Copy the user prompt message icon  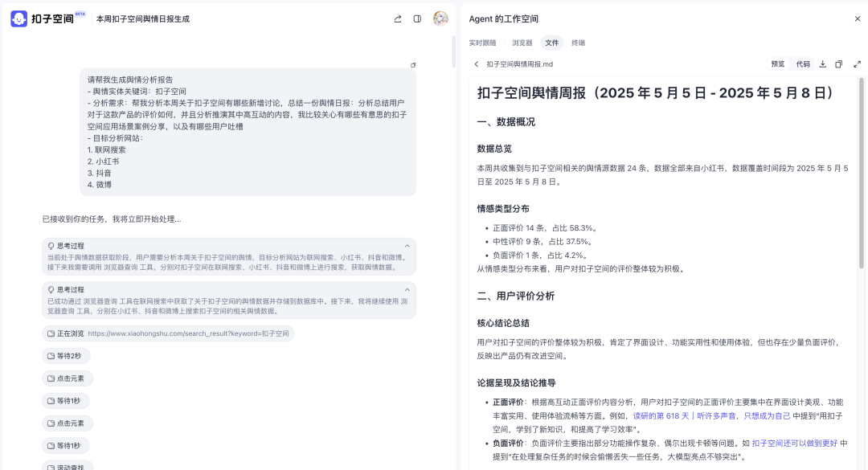tap(413, 65)
